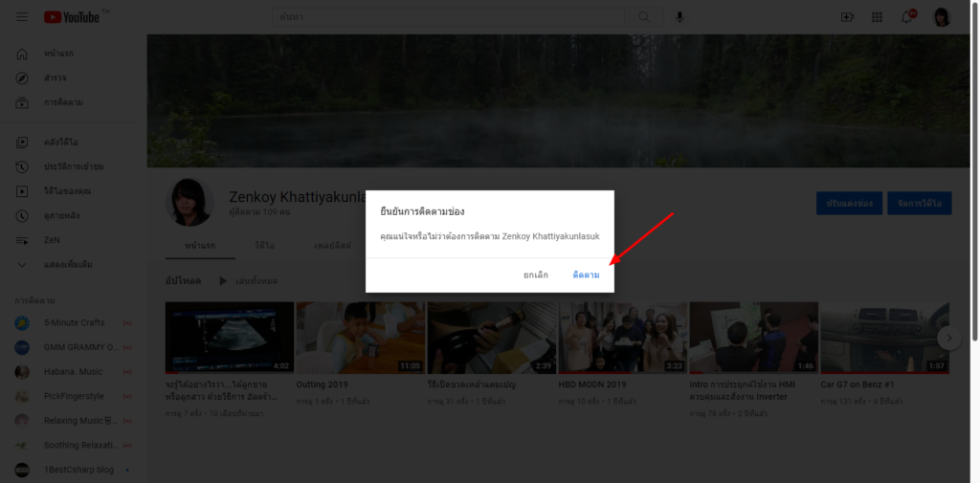
Task: Click the HBD MODN 2019 title
Action: coord(591,384)
